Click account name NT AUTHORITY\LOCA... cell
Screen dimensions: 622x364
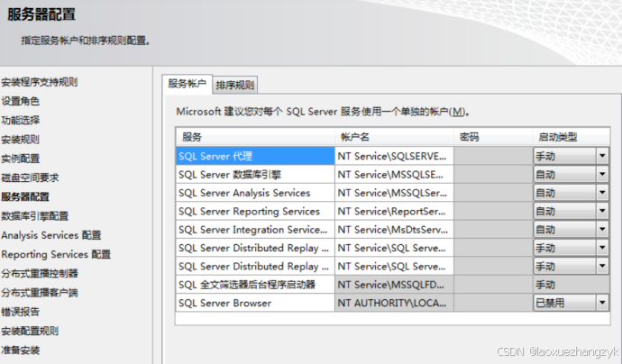click(x=394, y=303)
